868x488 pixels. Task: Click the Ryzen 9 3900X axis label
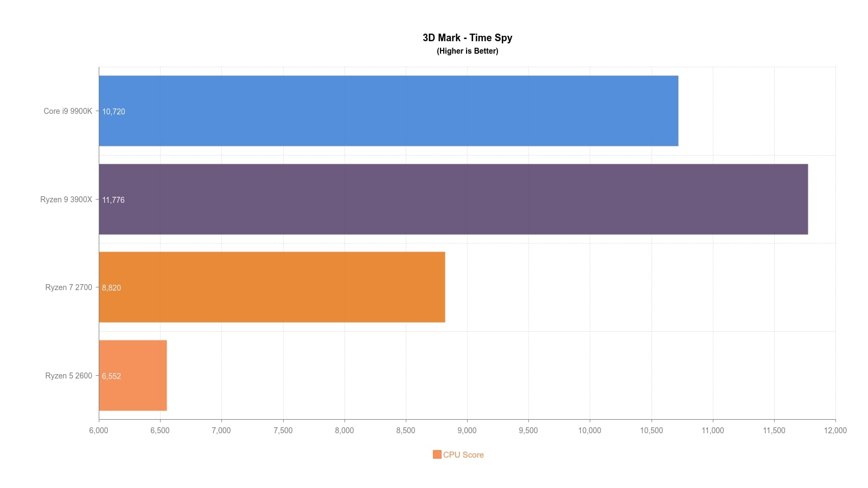(66, 200)
